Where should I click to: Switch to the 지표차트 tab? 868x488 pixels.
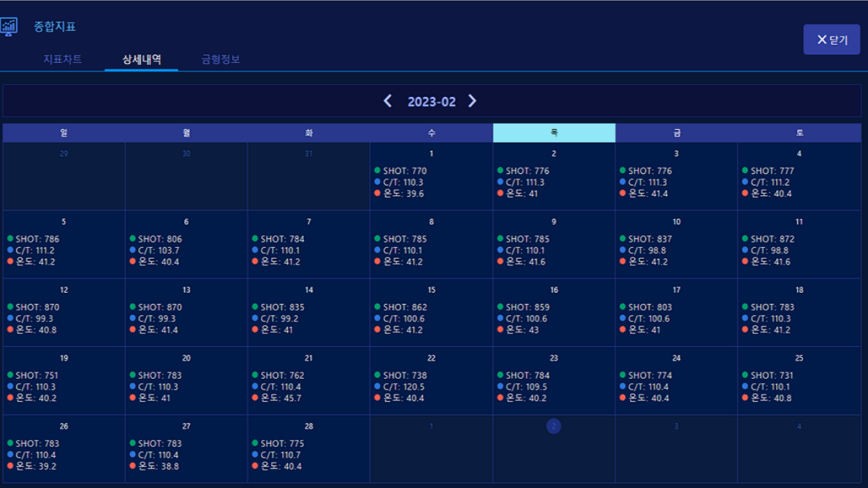pos(63,59)
